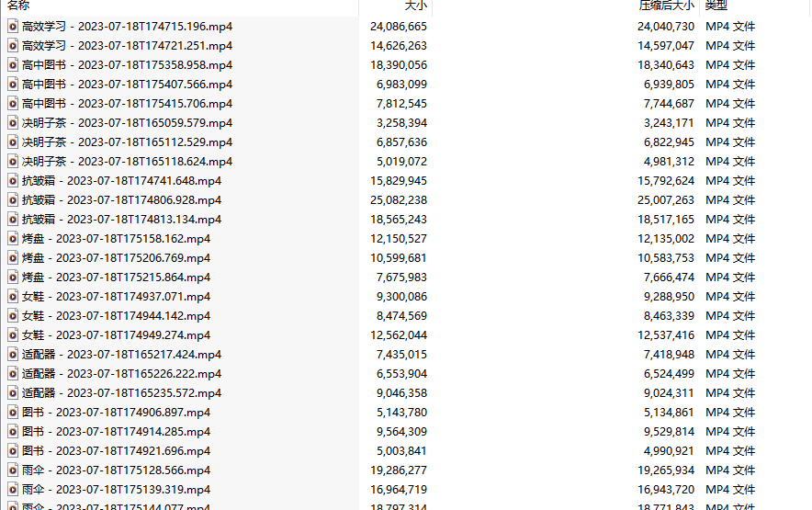This screenshot has height=510, width=812.
Task: Select file 适配器 - 2023-07-18T165235.572.mp4
Action: [x=121, y=393]
